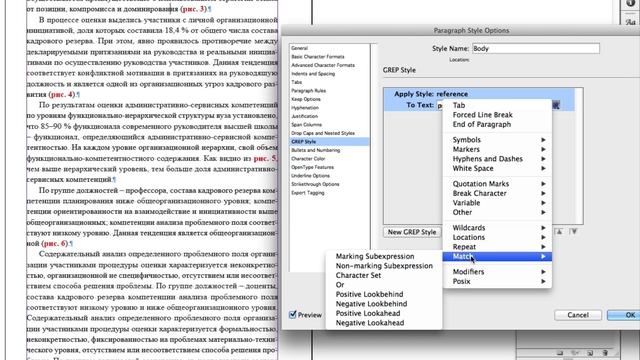Image resolution: width=640 pixels, height=360 pixels.
Task: Select Character Color category
Action: [329, 159]
